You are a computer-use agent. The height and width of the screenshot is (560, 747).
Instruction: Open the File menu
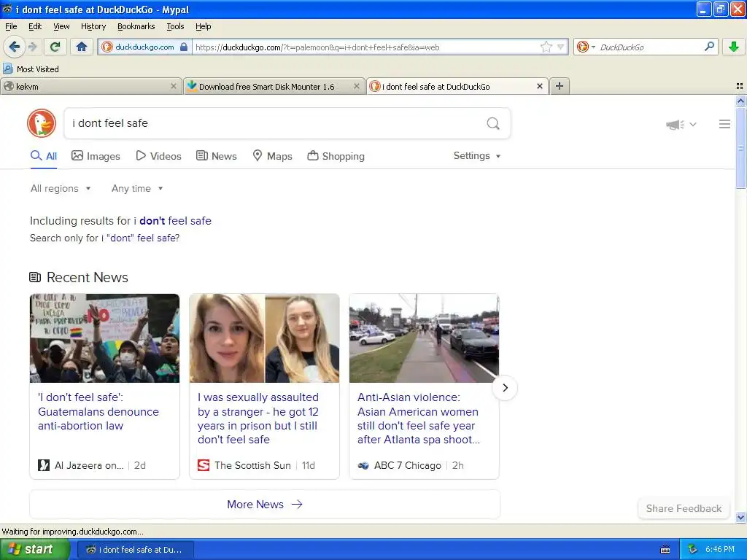(11, 26)
